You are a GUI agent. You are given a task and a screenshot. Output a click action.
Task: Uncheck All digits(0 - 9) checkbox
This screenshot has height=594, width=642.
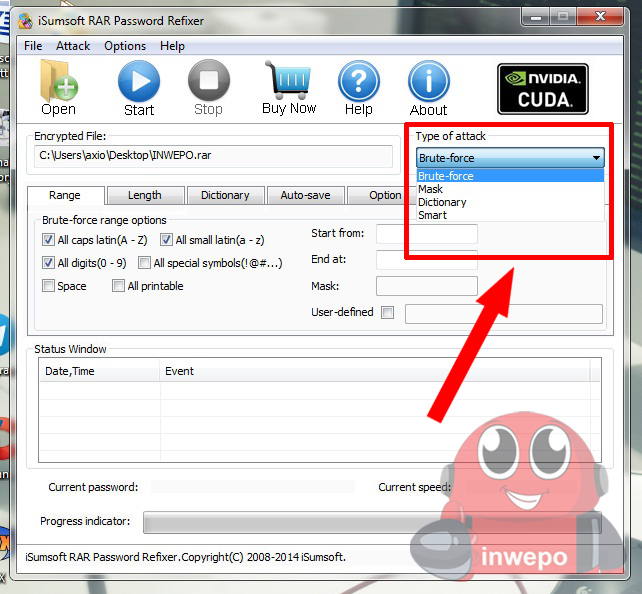(48, 262)
